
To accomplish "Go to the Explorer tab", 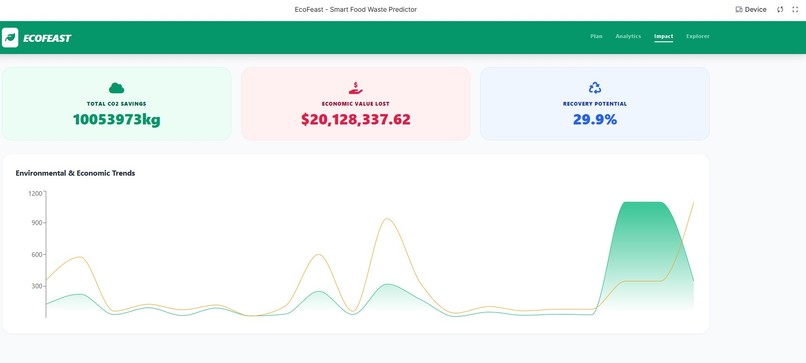I will [x=698, y=37].
